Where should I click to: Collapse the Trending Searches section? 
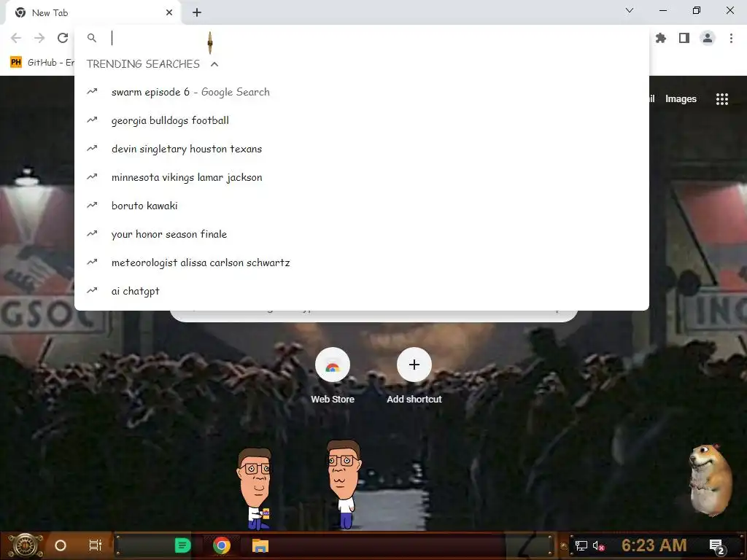point(214,64)
